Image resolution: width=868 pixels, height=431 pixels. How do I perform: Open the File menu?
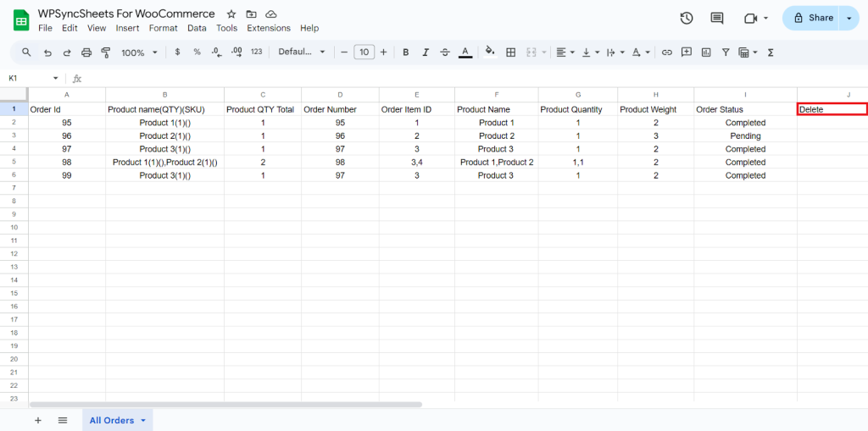click(x=46, y=28)
